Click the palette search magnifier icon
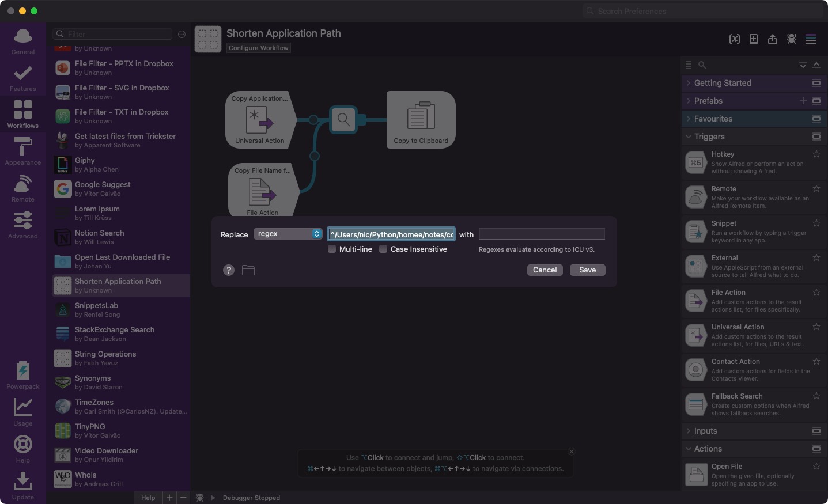This screenshot has height=504, width=828. click(702, 65)
